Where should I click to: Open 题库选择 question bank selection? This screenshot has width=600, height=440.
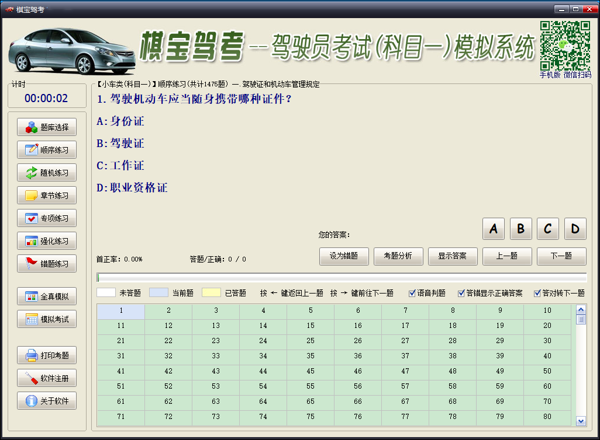46,128
